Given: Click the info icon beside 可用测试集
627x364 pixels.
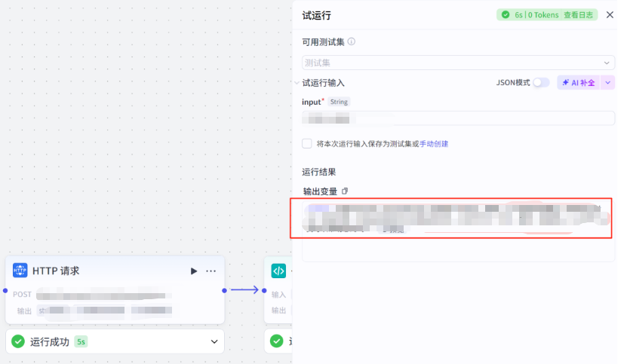Looking at the screenshot, I should pos(352,42).
